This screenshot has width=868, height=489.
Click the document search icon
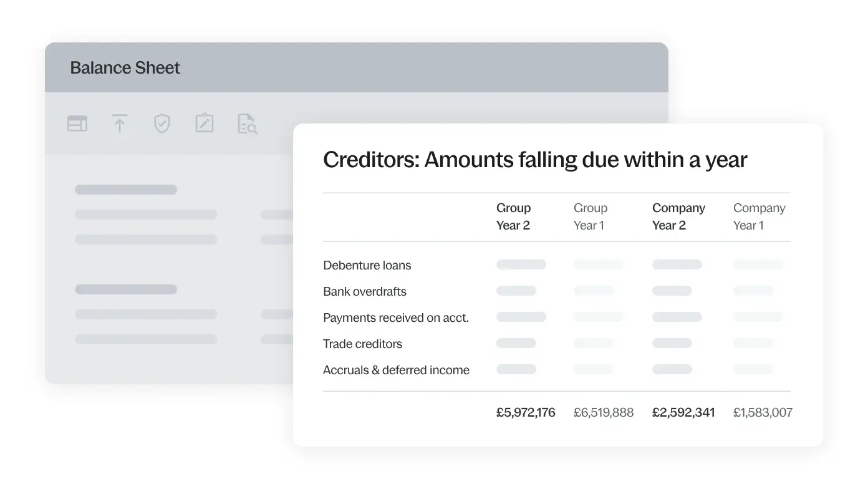pyautogui.click(x=248, y=123)
